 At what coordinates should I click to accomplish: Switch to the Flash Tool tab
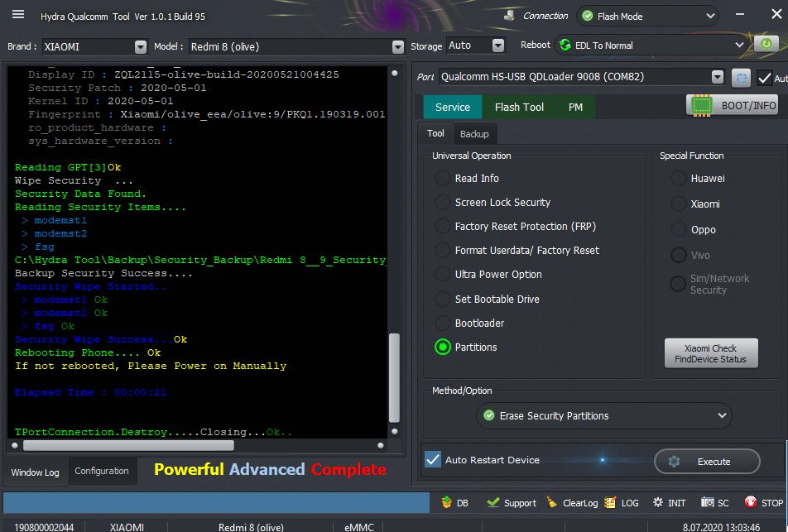[x=519, y=107]
